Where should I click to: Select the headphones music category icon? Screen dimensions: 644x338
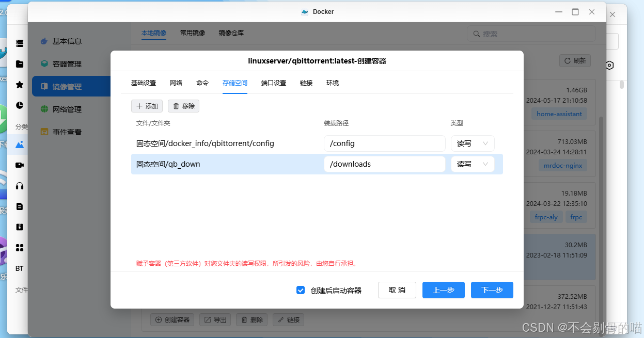click(20, 186)
